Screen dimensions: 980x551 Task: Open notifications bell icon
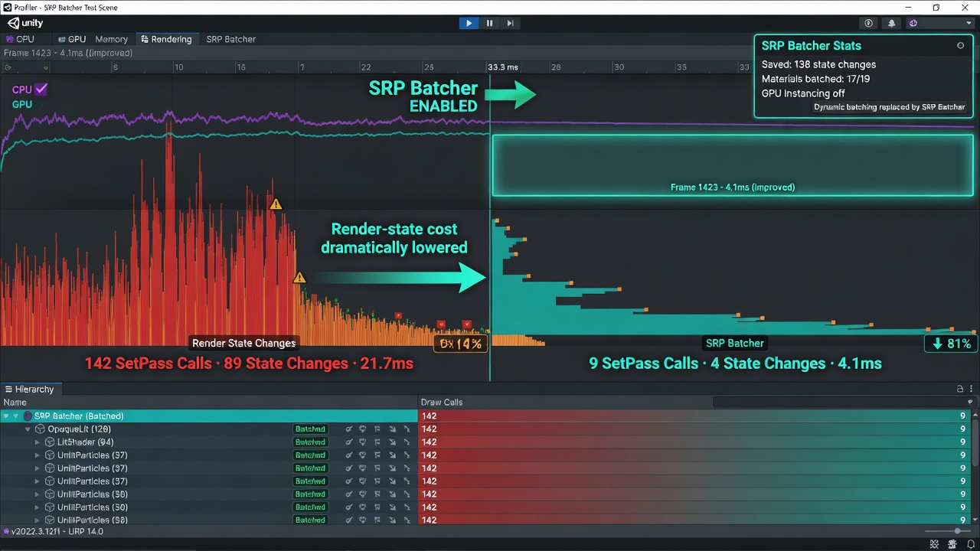(x=891, y=23)
